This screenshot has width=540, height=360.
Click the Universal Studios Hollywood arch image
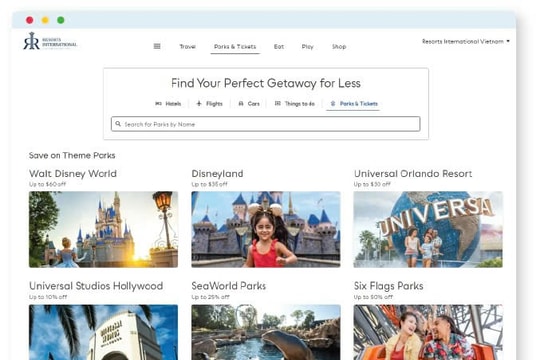pos(103,332)
